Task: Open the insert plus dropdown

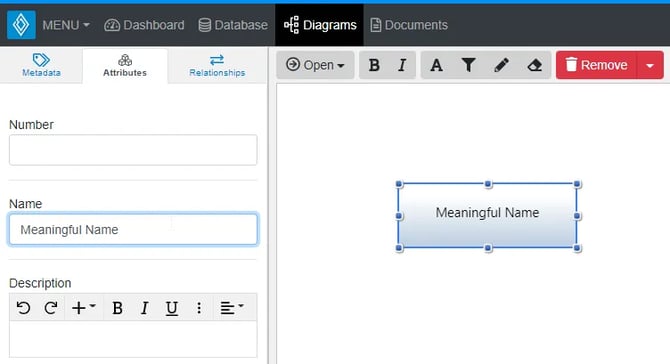Action: point(83,308)
